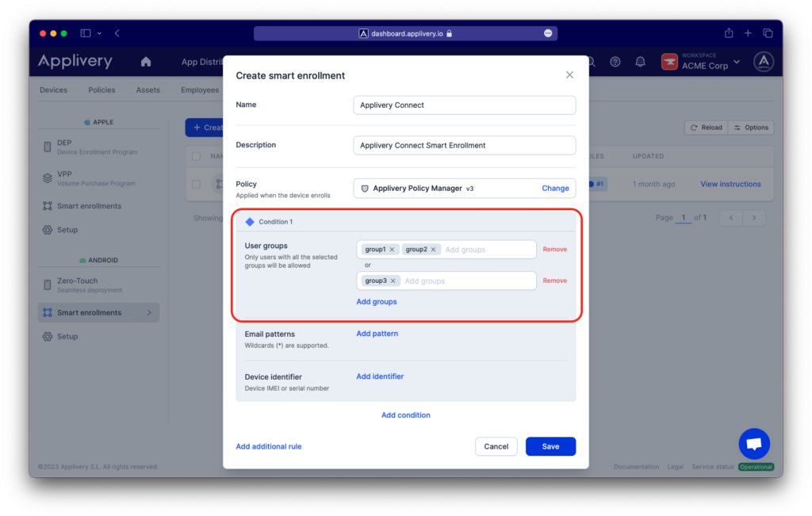Expand chevron on Android Smart enrollments
This screenshot has width=812, height=516.
click(149, 312)
